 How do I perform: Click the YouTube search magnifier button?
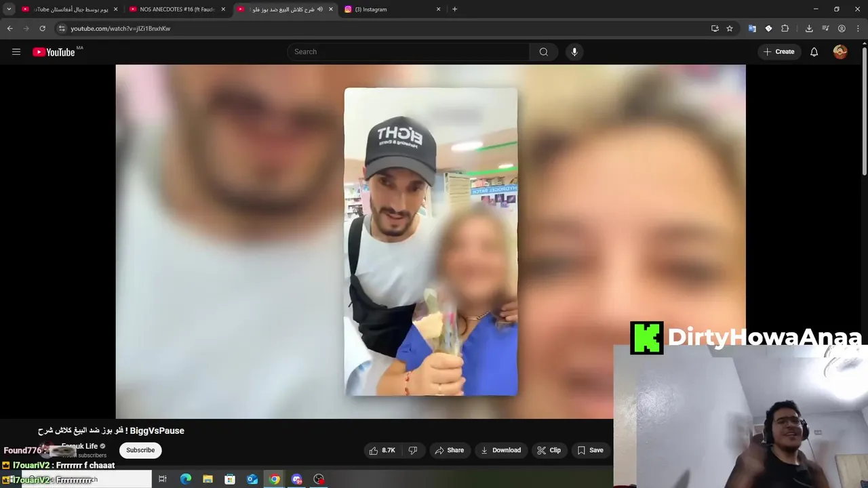(x=543, y=52)
